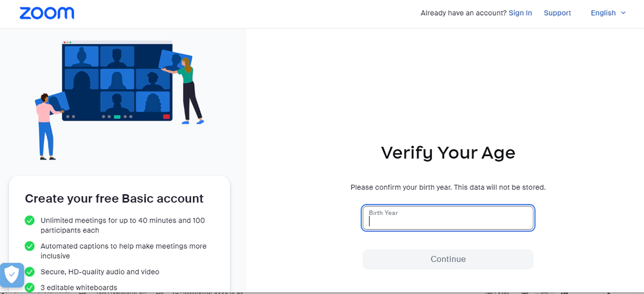This screenshot has height=294, width=644.
Task: Open the English language selector
Action: click(608, 13)
